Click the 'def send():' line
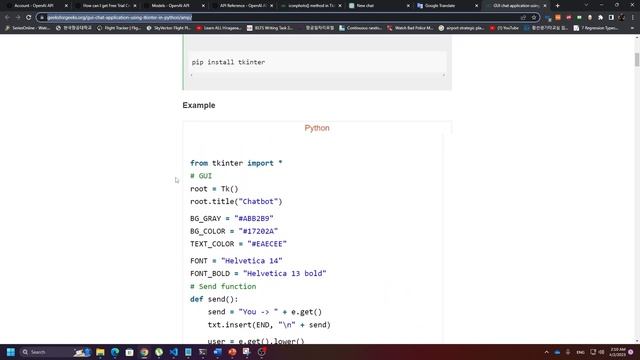 (214, 299)
